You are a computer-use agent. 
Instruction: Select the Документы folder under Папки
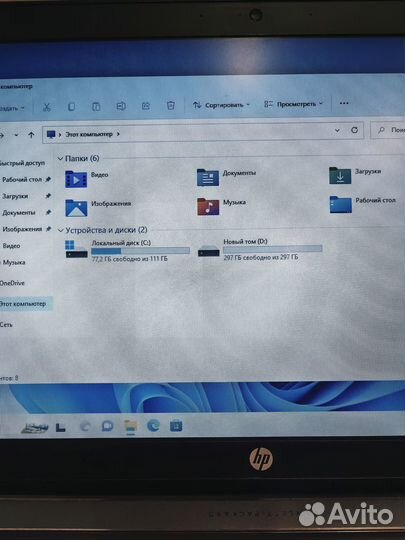pyautogui.click(x=226, y=177)
